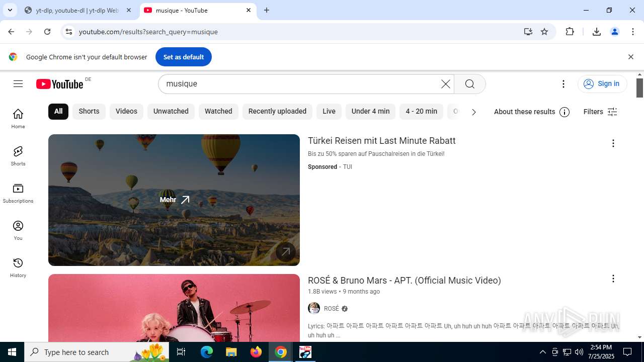This screenshot has height=362, width=644.
Task: Open tab search dropdown arrow
Action: [x=10, y=10]
